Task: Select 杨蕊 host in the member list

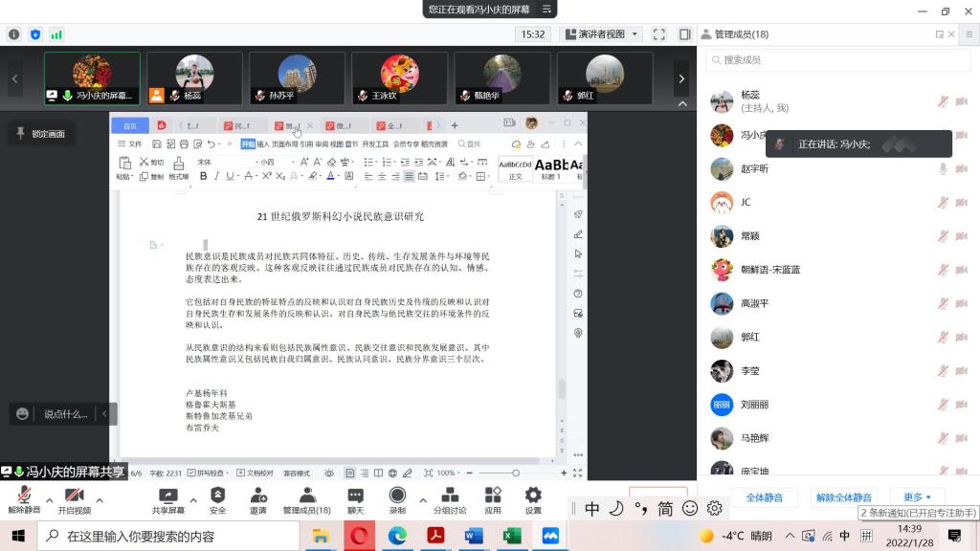Action: coord(749,101)
